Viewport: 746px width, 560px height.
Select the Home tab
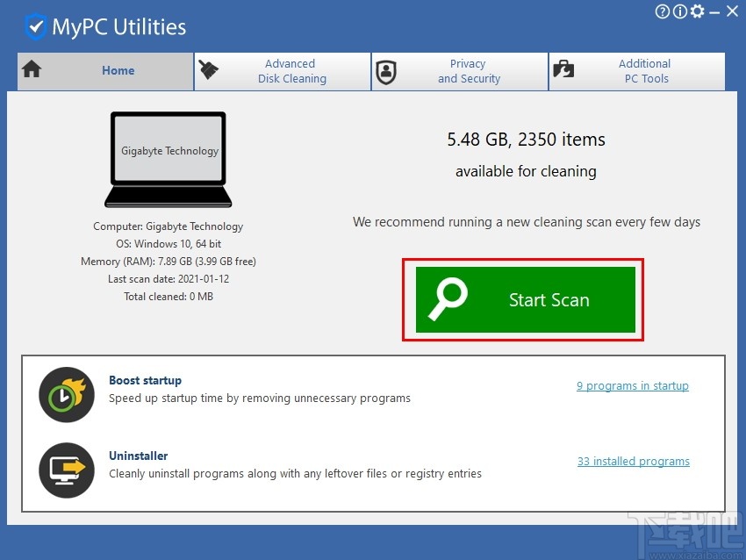[118, 70]
